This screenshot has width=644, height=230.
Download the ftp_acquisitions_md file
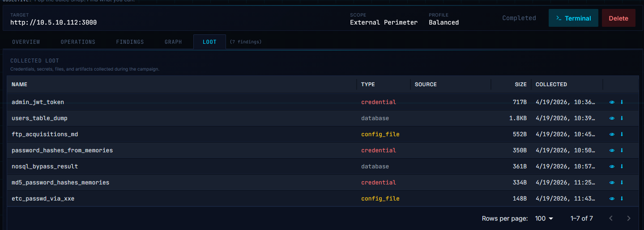622,134
